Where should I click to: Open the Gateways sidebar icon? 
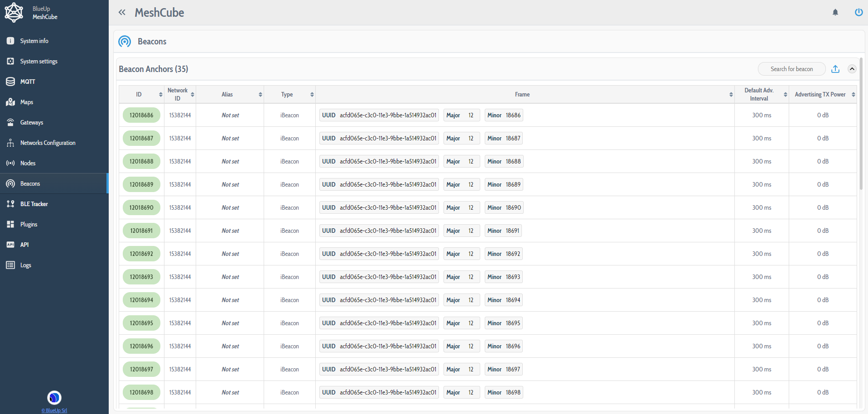pyautogui.click(x=10, y=122)
